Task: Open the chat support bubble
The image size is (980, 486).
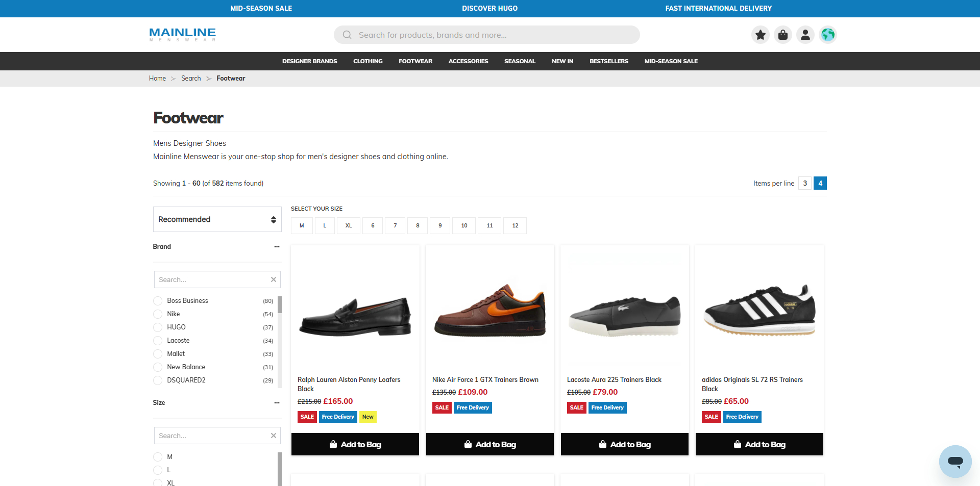Action: click(x=955, y=461)
